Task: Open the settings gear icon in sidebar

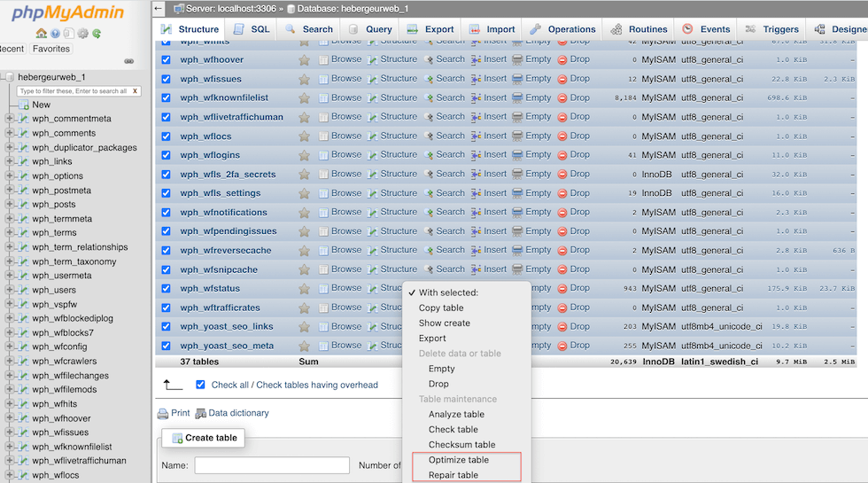Action: coord(82,34)
